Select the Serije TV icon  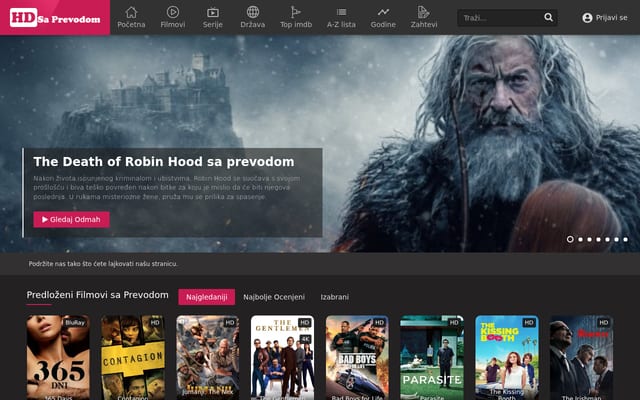tap(213, 12)
